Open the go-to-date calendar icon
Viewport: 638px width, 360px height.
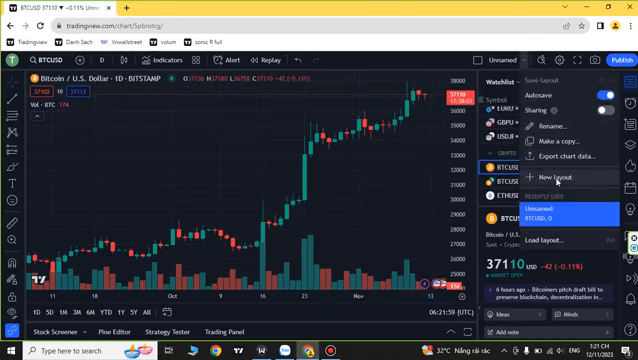[167, 312]
